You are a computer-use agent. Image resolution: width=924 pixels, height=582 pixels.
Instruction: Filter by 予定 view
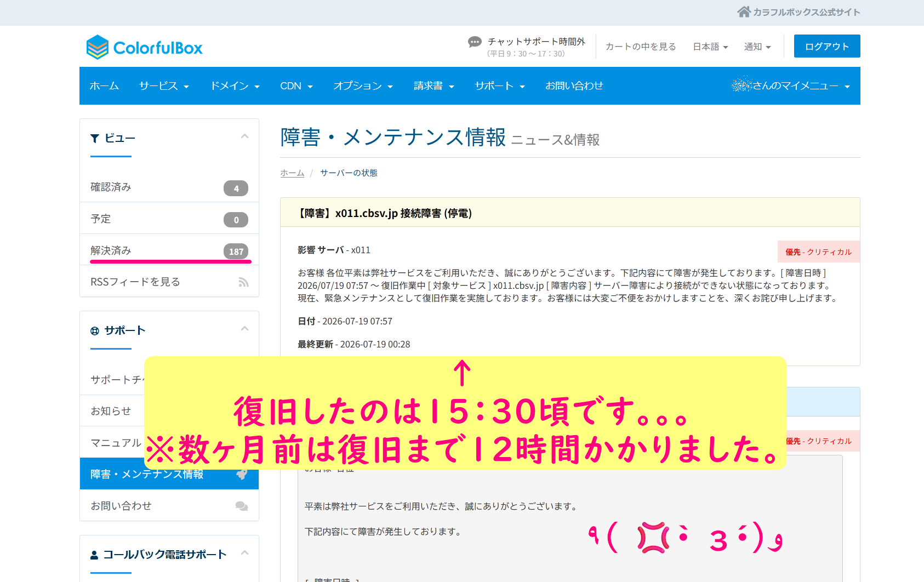pos(169,219)
